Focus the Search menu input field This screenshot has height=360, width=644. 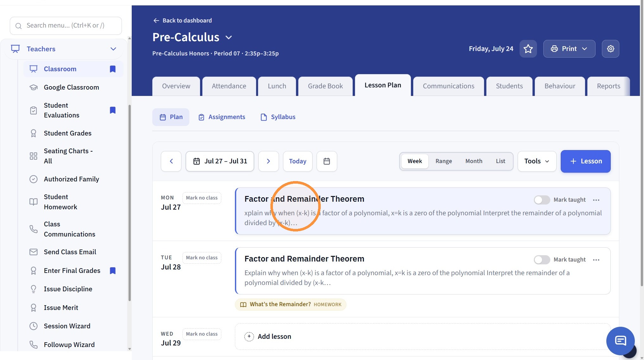pos(66,26)
